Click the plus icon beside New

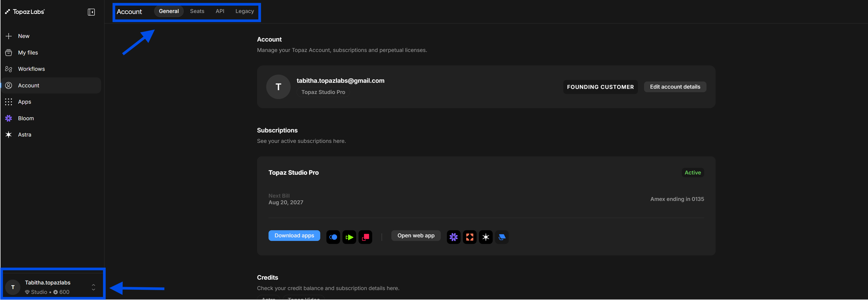tap(9, 36)
